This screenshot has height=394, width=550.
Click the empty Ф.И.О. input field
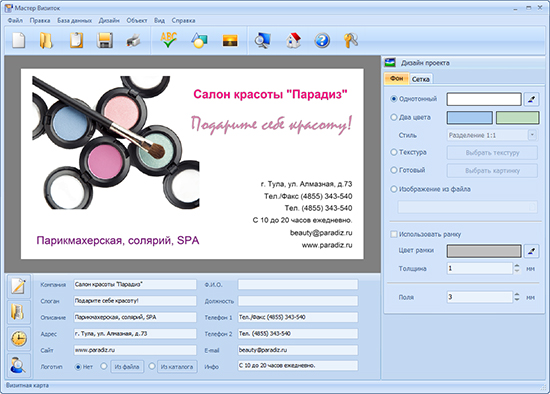coord(298,285)
